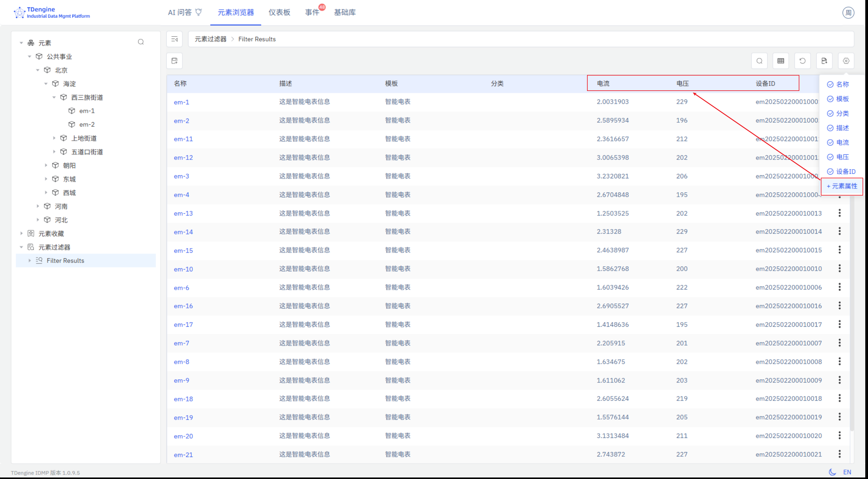
Task: Uncheck 设备ID column checkbox
Action: point(830,172)
